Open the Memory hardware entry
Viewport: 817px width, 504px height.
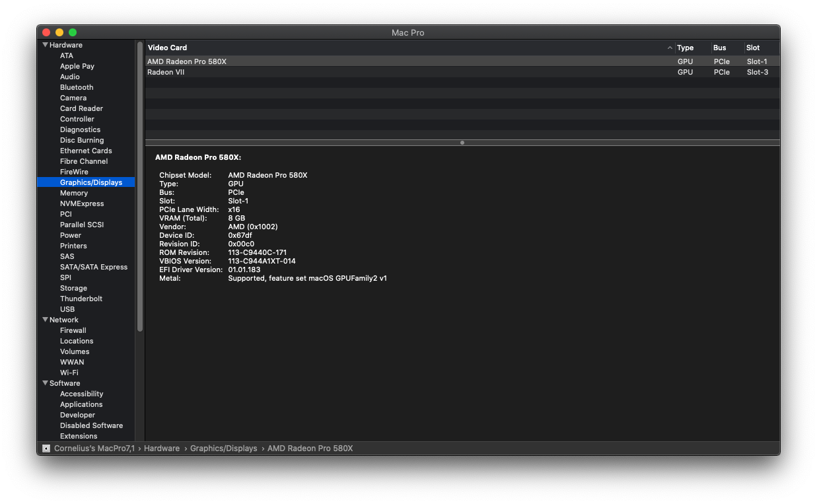pyautogui.click(x=74, y=193)
